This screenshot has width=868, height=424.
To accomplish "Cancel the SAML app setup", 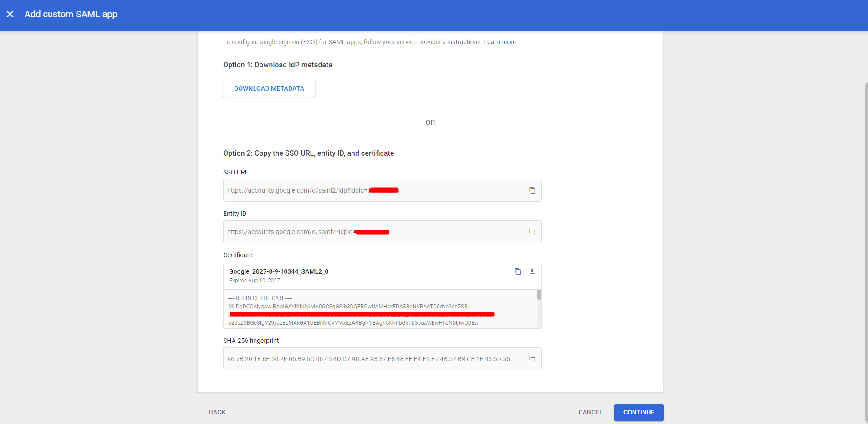I will coord(590,412).
